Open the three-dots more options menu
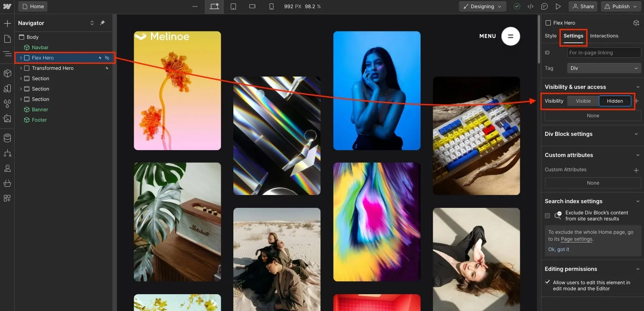 (195, 6)
